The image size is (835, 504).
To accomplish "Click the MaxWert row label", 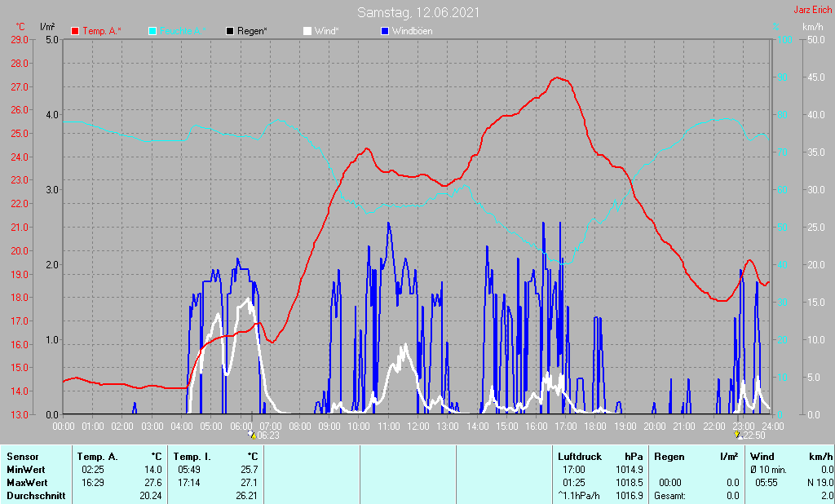I will pyautogui.click(x=27, y=483).
